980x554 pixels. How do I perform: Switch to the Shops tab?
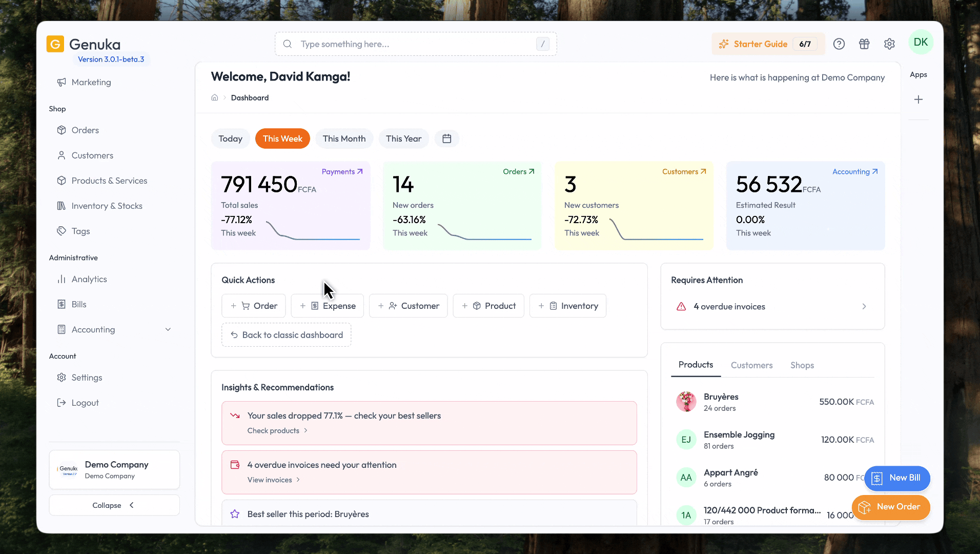tap(802, 365)
